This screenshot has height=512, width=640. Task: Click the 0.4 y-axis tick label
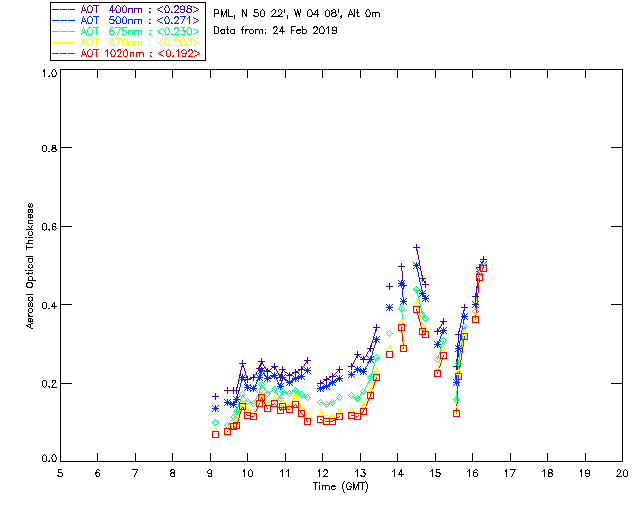coord(49,305)
